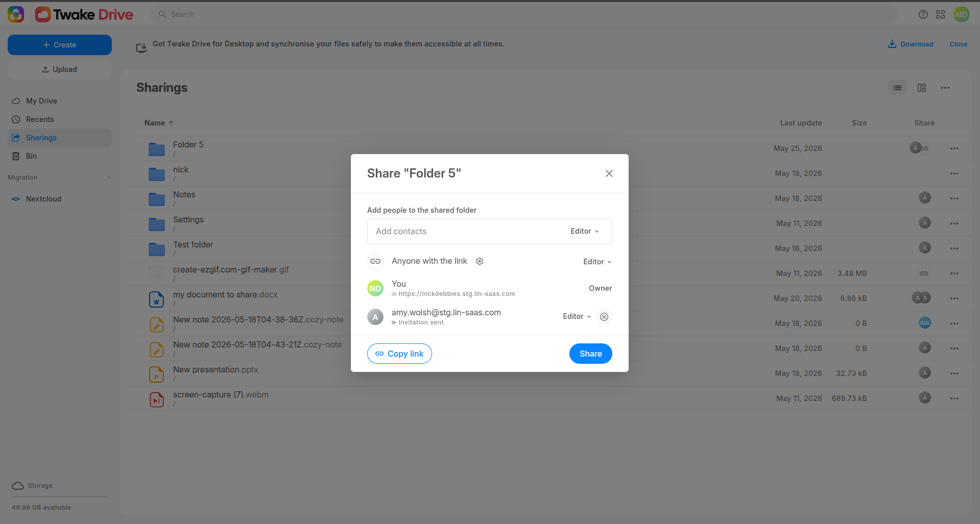Click screen-capture (7).webm file icon
The image size is (980, 524).
click(156, 399)
